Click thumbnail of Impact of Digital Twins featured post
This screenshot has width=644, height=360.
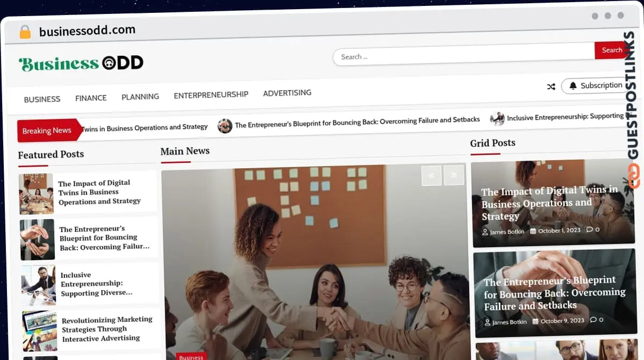click(36, 194)
